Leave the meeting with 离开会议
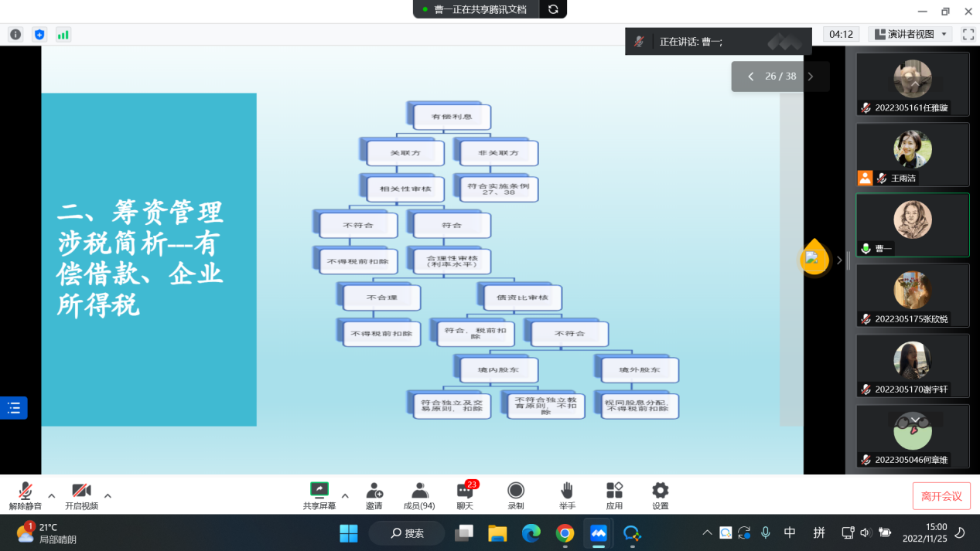The height and width of the screenshot is (551, 980). point(941,496)
